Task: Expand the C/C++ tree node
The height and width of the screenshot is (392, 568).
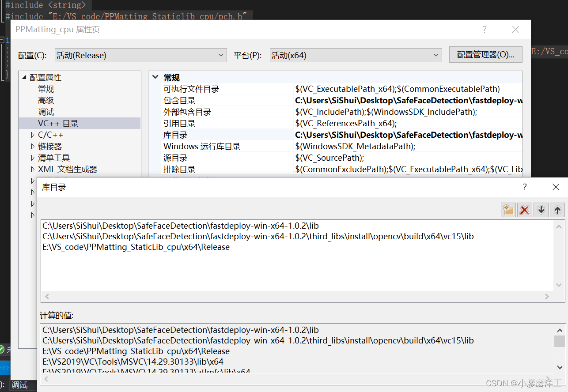Action: (x=32, y=135)
